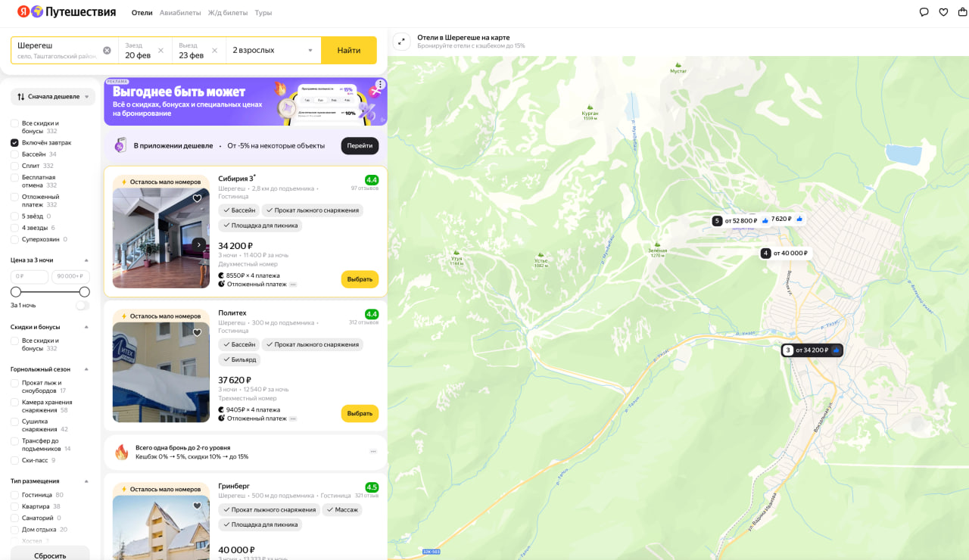Click the right price range slider handle

pos(85,292)
